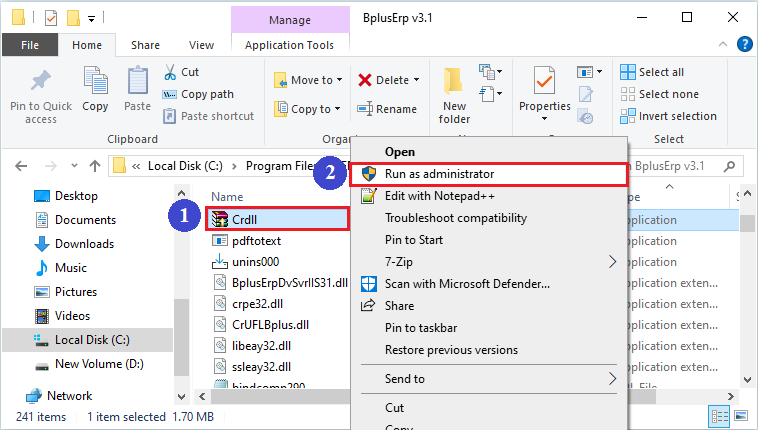
Task: Click the Paste icon in ribbon
Action: click(x=137, y=85)
